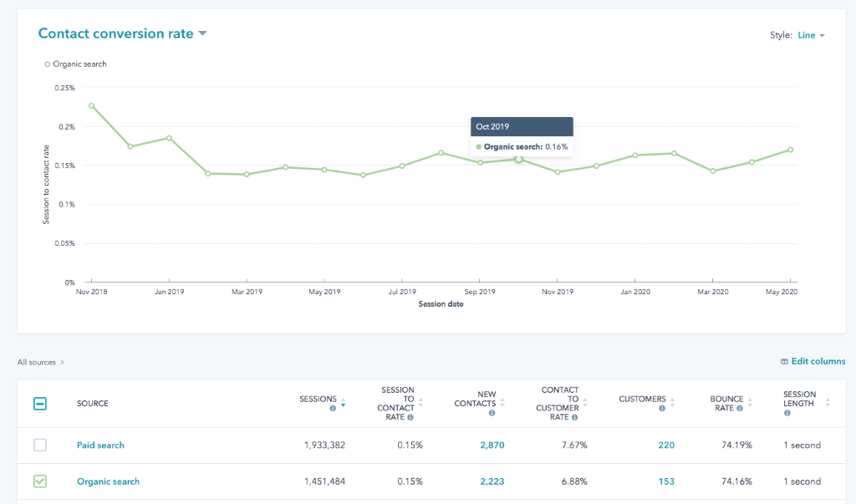The width and height of the screenshot is (856, 504).
Task: Click Organic search 0.15% contact rate
Action: click(x=410, y=481)
